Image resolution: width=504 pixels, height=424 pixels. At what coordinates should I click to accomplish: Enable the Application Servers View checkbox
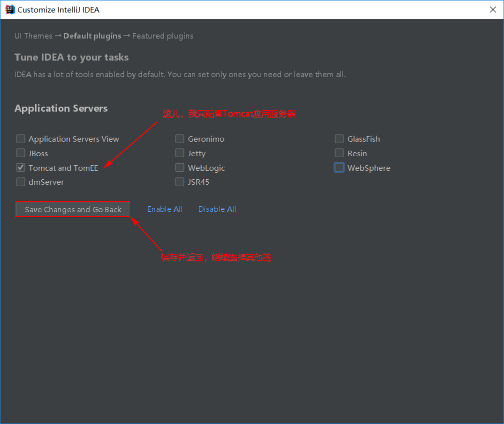(x=20, y=139)
